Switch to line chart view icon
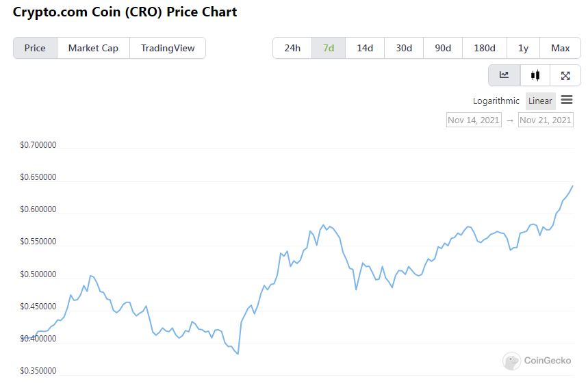 pyautogui.click(x=504, y=75)
